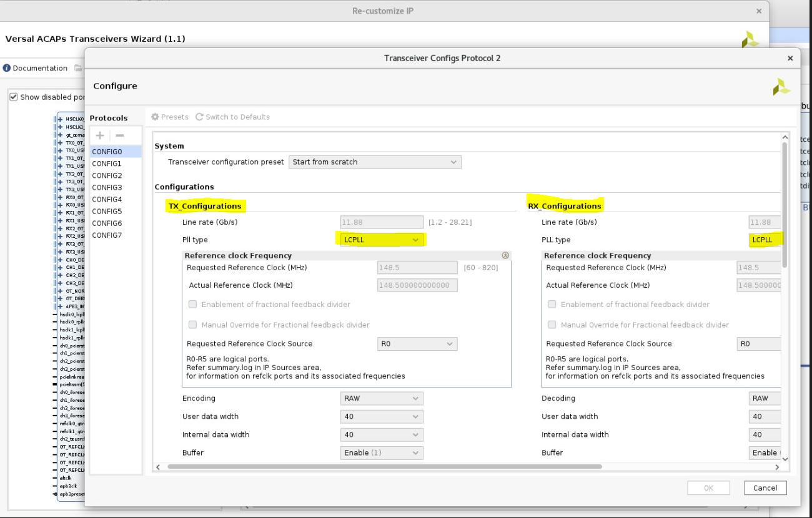This screenshot has width=812, height=518.
Task: Expand the APB3_IN port group
Action: click(61, 306)
